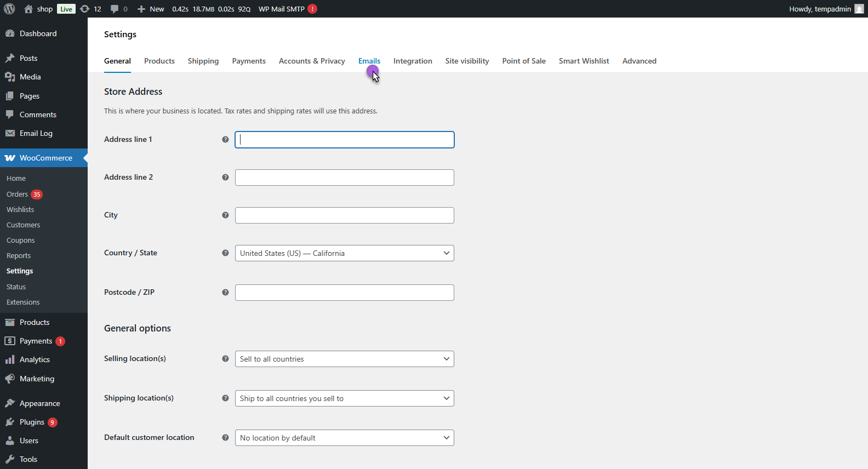The height and width of the screenshot is (469, 868).
Task: Switch to the Emails settings tab
Action: [369, 61]
